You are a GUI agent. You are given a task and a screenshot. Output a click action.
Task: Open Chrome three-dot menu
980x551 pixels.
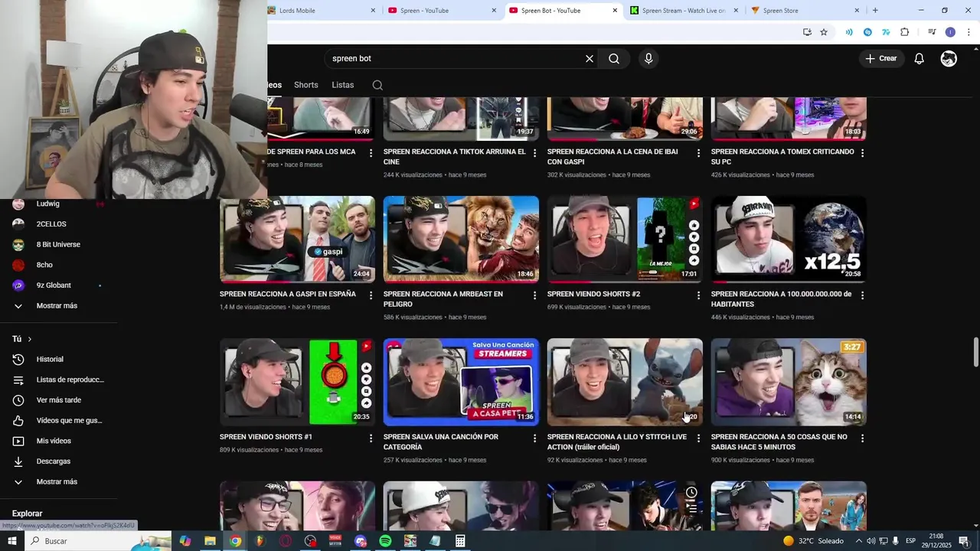(x=969, y=32)
